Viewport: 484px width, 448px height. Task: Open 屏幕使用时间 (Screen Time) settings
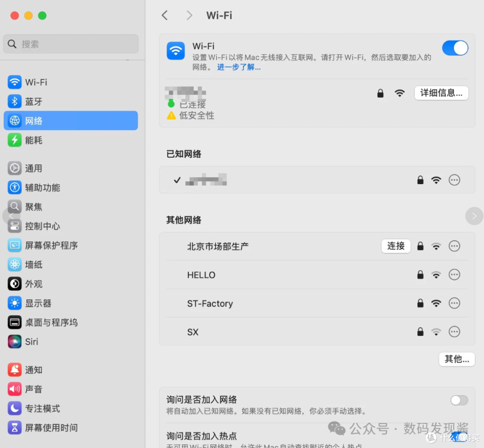click(70, 428)
